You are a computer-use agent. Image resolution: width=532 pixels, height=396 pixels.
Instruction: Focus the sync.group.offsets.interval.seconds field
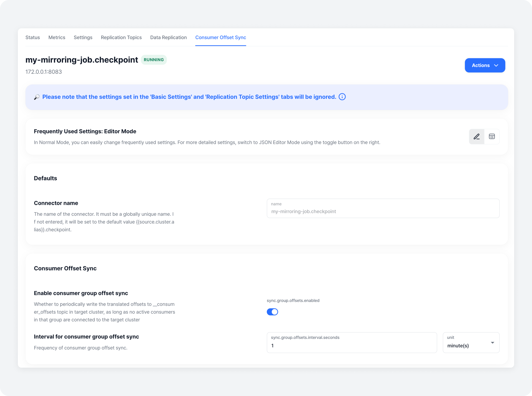point(352,345)
